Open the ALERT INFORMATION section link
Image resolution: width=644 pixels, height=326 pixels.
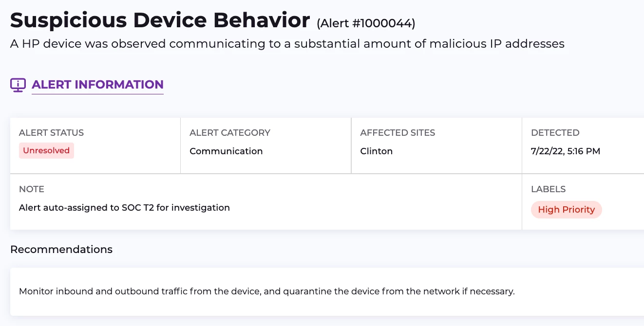97,85
